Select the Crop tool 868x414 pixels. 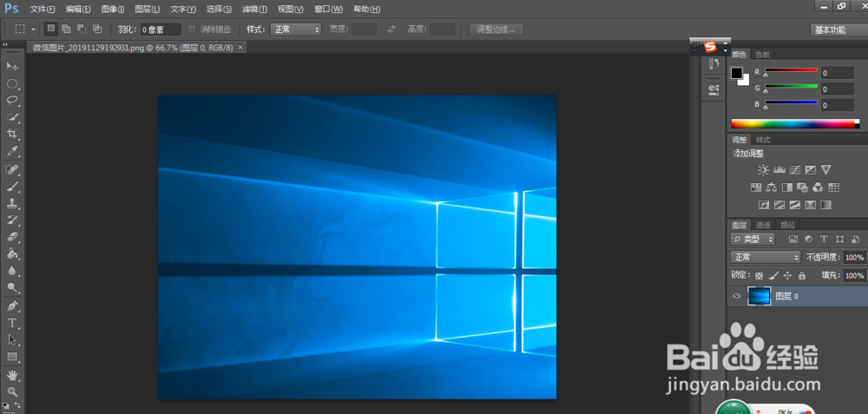click(x=12, y=134)
